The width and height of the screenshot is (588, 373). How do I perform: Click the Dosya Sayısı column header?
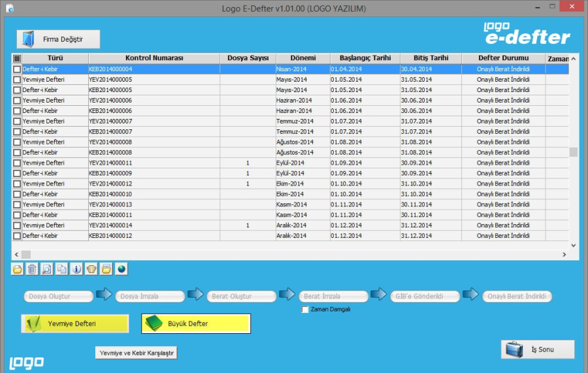tap(248, 58)
